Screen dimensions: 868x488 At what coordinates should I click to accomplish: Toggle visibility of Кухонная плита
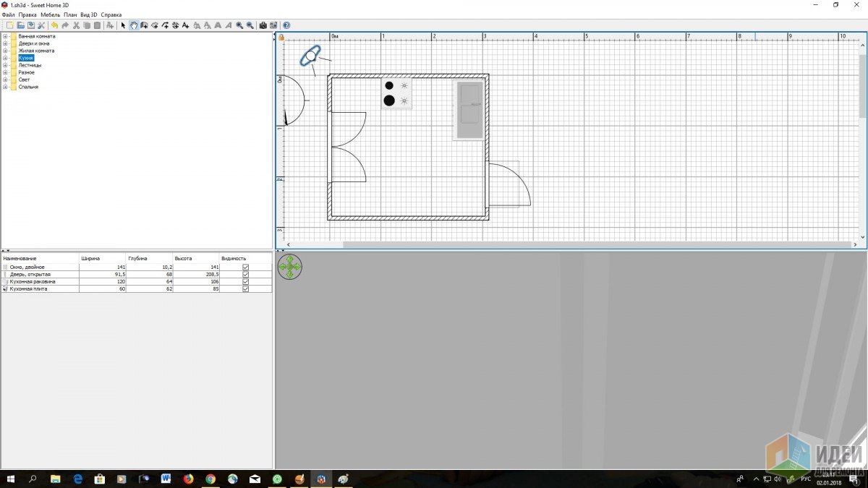coord(246,288)
